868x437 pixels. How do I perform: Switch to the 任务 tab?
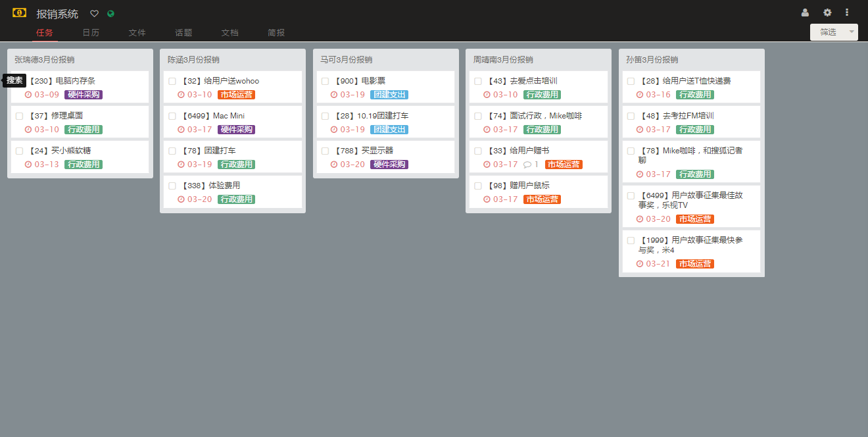coord(45,32)
